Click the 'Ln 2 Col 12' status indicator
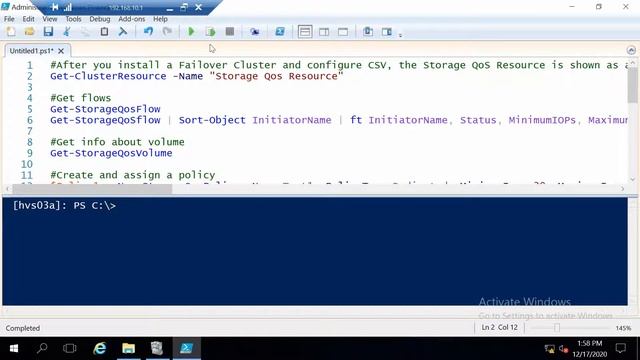 pos(500,327)
